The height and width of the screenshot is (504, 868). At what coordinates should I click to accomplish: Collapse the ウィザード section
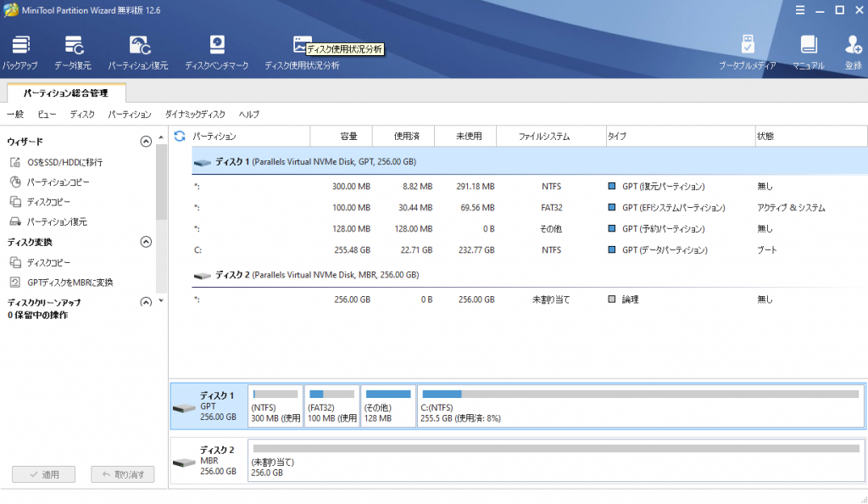click(146, 142)
